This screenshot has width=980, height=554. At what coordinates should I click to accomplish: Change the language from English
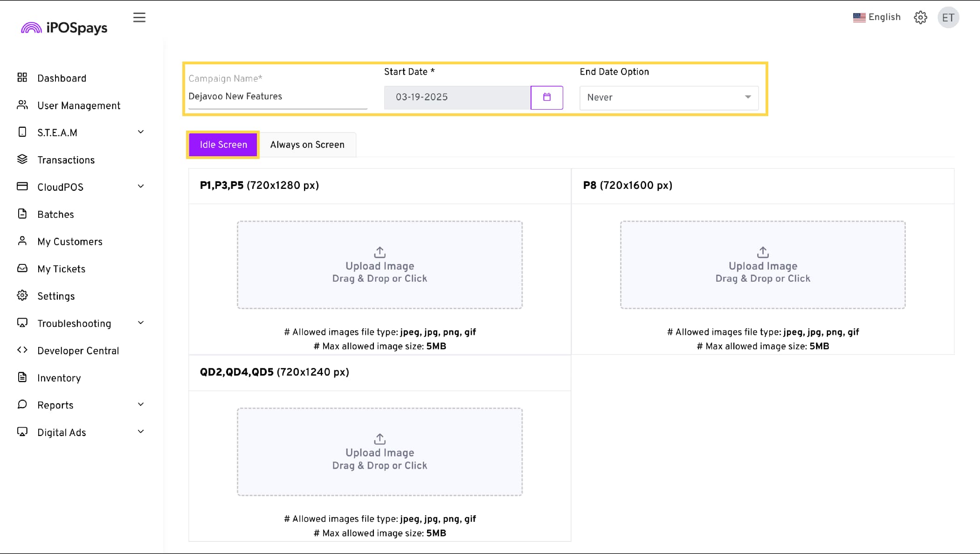(876, 17)
